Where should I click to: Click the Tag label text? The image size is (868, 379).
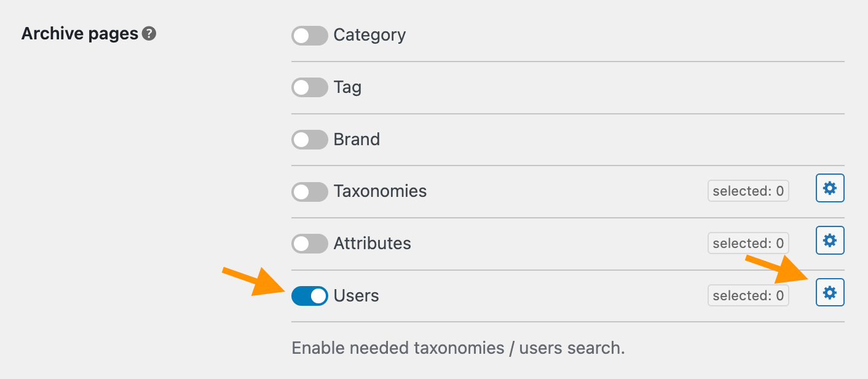coord(347,87)
